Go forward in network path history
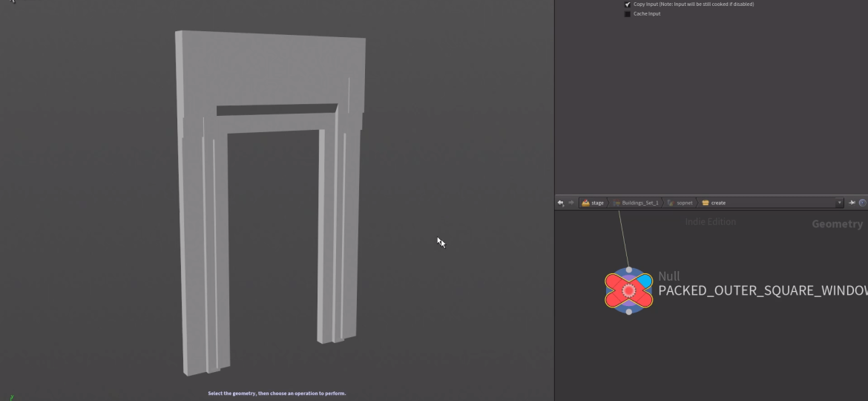This screenshot has width=868, height=401. point(571,203)
